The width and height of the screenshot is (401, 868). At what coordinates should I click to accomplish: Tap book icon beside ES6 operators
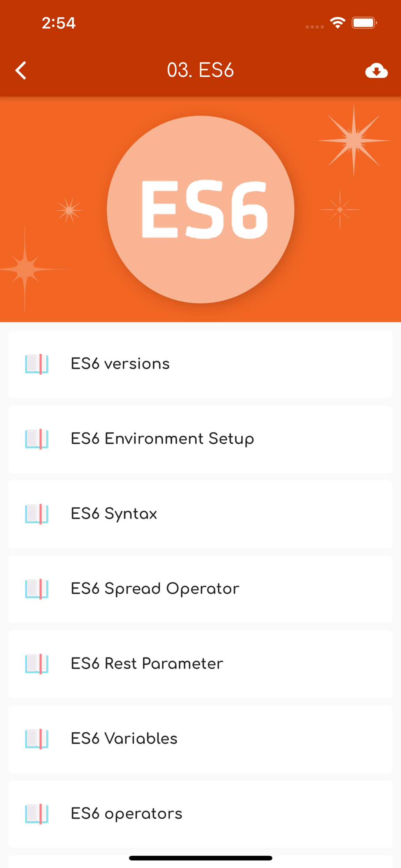tap(37, 814)
